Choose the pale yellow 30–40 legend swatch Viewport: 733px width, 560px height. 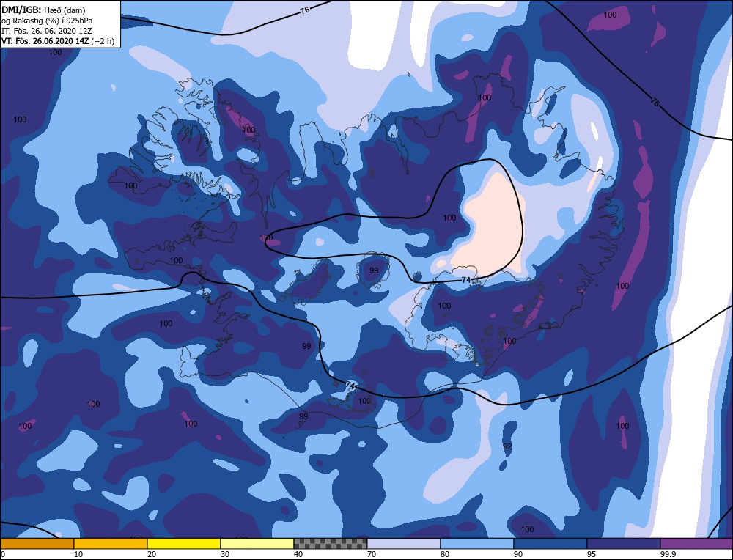(257, 544)
